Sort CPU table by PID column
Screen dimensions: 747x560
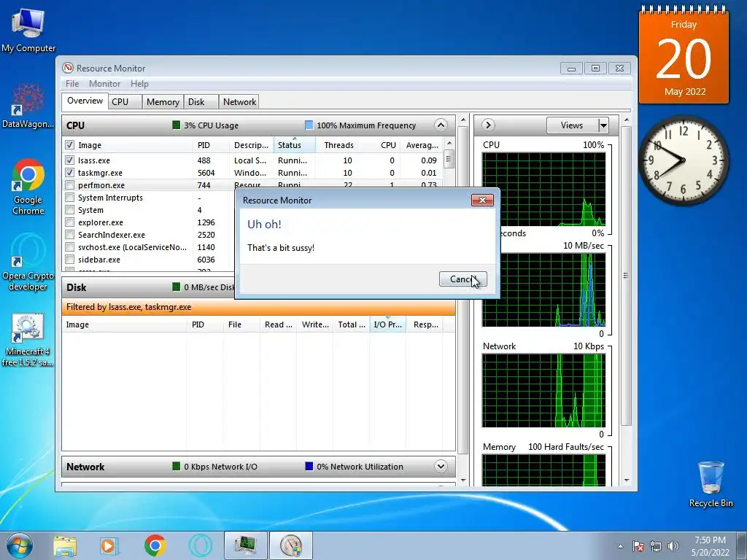click(211, 145)
